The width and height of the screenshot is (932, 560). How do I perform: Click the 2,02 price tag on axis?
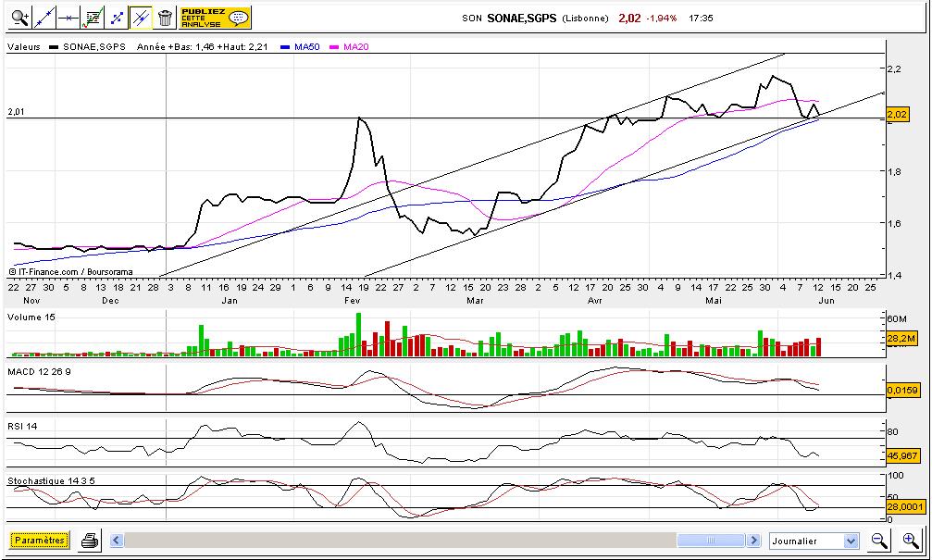tap(897, 114)
